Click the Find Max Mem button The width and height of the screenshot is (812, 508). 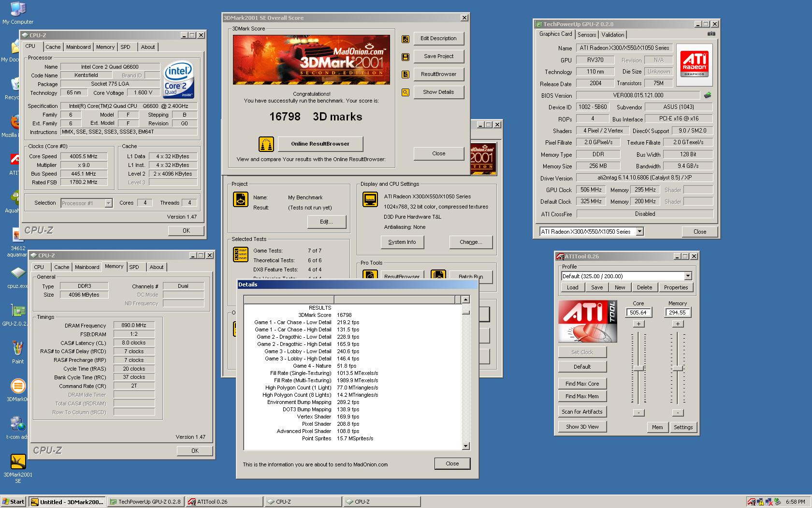point(582,396)
